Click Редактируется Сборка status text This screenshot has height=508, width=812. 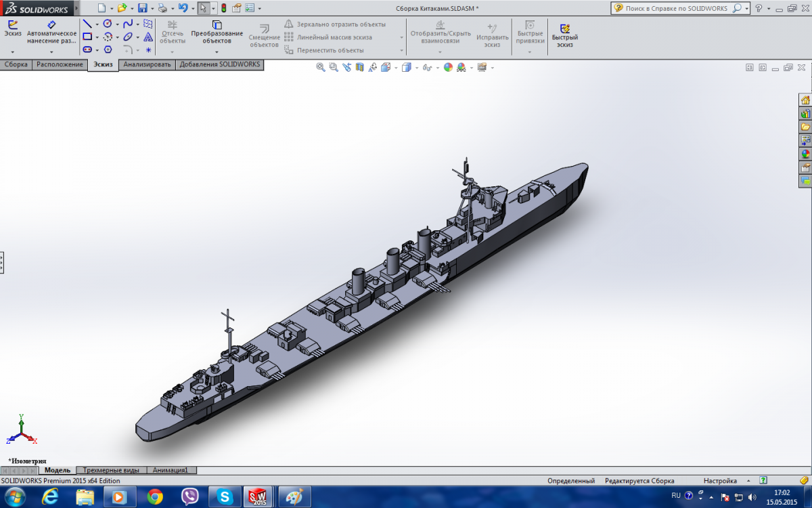(639, 481)
